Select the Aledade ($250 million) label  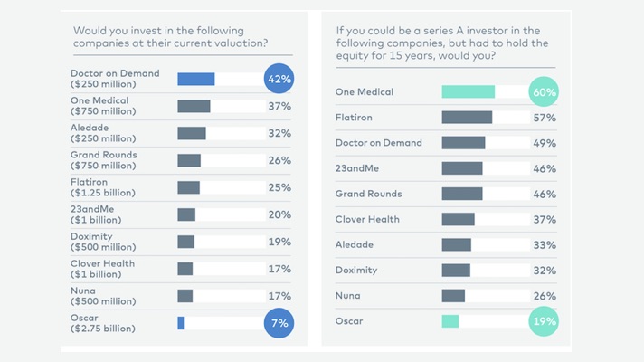pyautogui.click(x=102, y=133)
